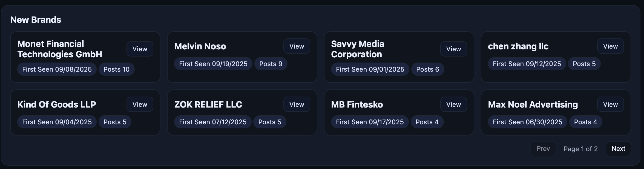Open Savvy Media Corporation details via View
Image resolution: width=644 pixels, height=169 pixels.
point(453,49)
